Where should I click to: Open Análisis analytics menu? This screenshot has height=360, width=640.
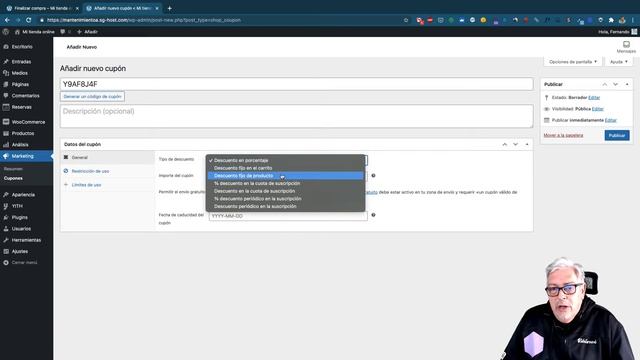(20, 145)
